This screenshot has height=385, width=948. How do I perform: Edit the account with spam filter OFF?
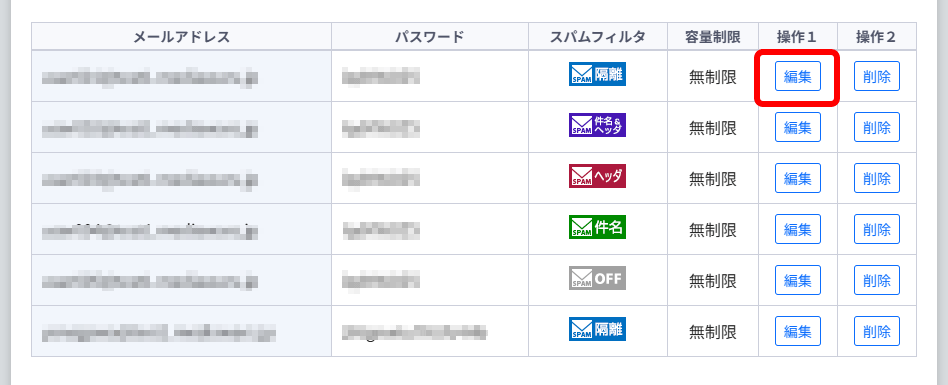[797, 280]
